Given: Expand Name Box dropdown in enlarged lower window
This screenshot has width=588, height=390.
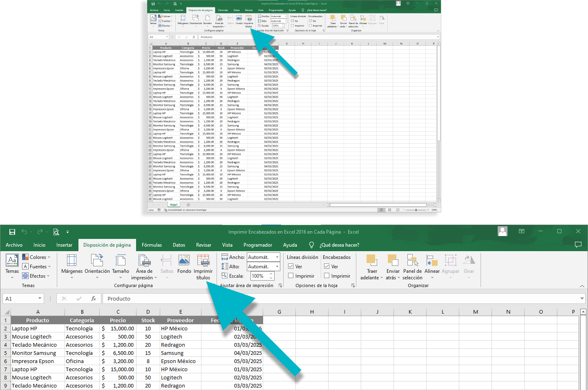Looking at the screenshot, I should pos(40,299).
